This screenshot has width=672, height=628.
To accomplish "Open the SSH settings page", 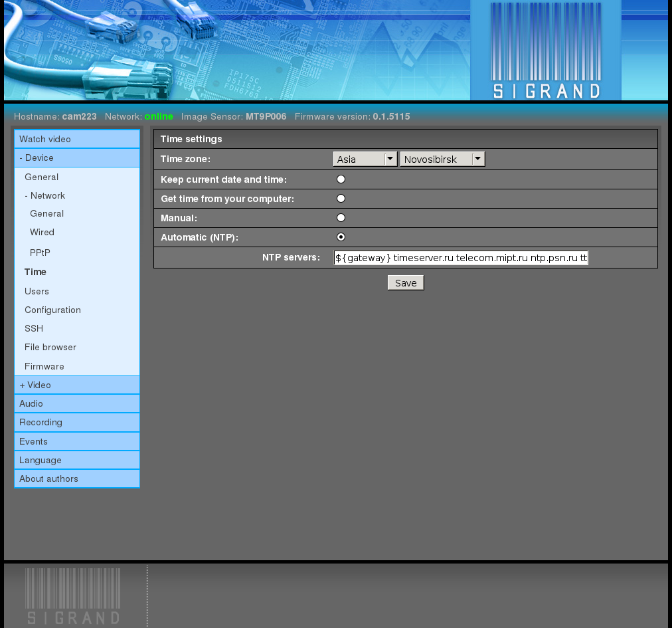I will 34,328.
